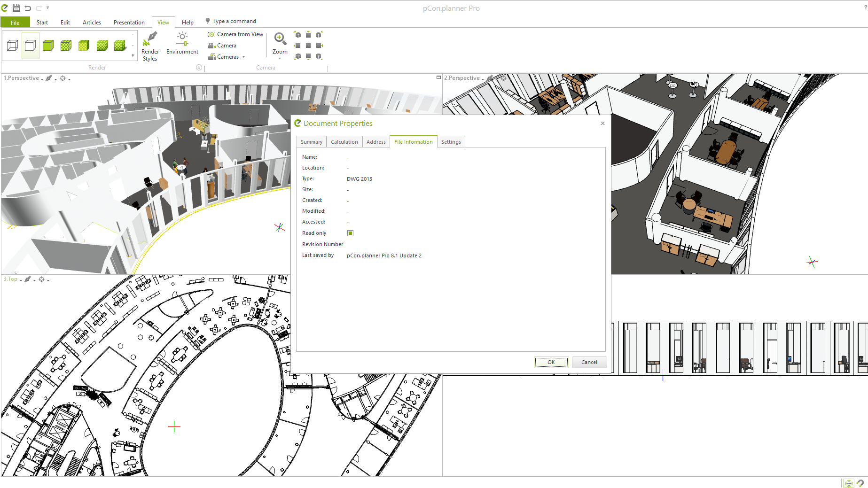The image size is (868, 488).
Task: Click the status bar rotate icon
Action: (x=860, y=483)
